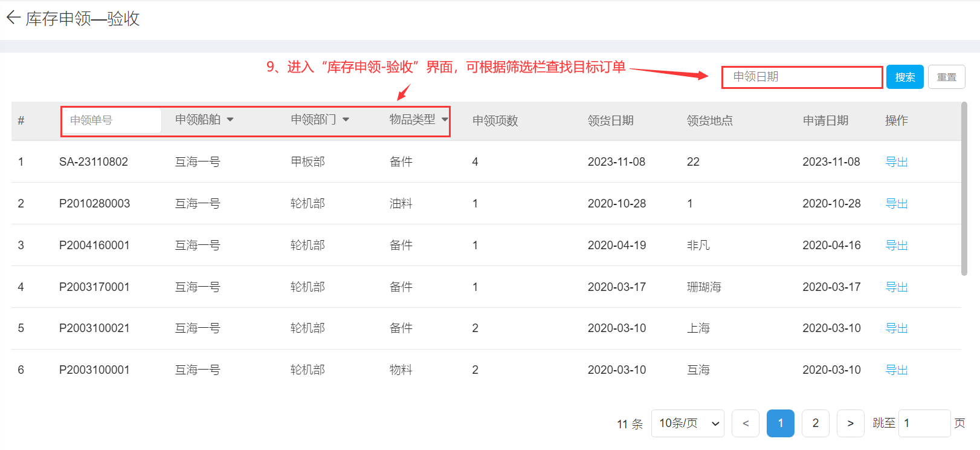Click the table's vertical scrollbar
Viewport: 980px width, 450px height.
pyautogui.click(x=964, y=189)
